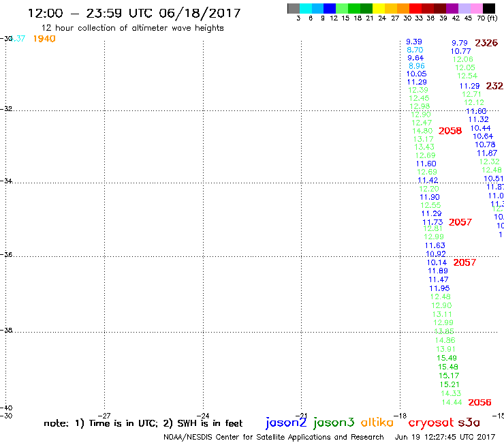The width and height of the screenshot is (504, 443).
Task: Click the wave height value 14.33
Action: pyautogui.click(x=451, y=393)
